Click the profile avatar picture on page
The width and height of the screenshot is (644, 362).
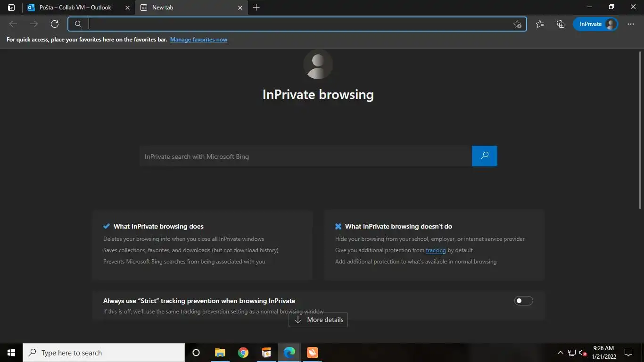click(x=318, y=65)
